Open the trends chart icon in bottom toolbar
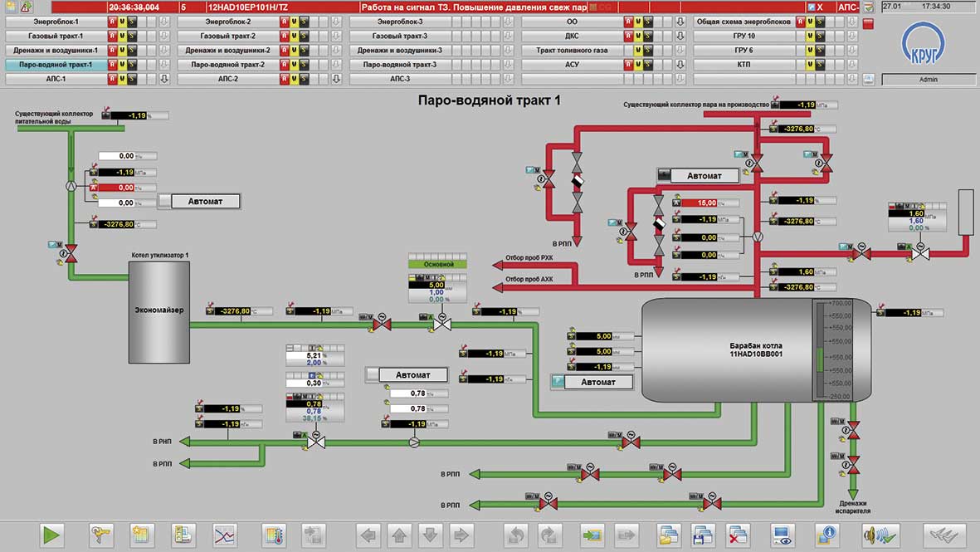 [x=225, y=535]
